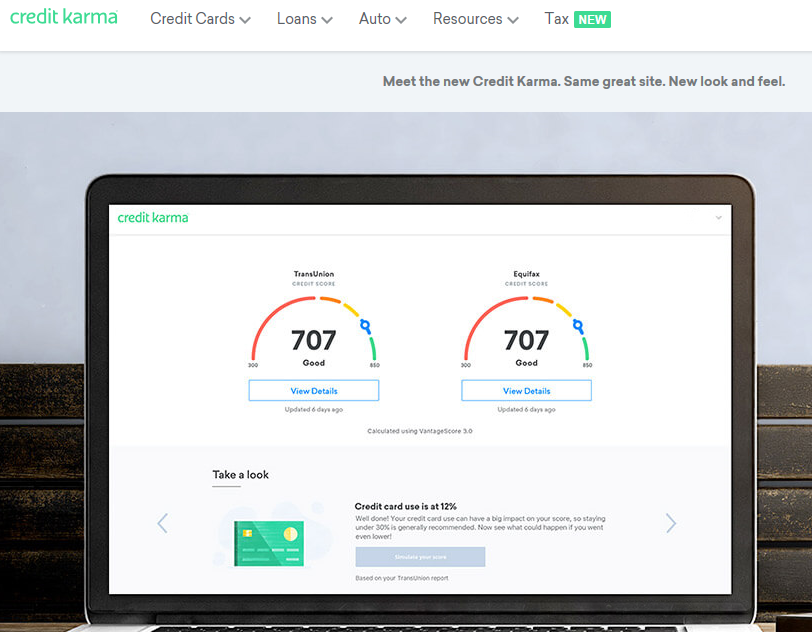Click the Equifax score gauge marker
The image size is (812, 632).
coord(579,325)
